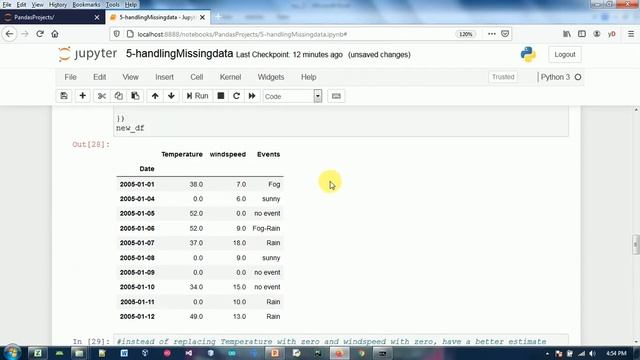Open the command palette keyboard icon
Screen dimensions: 640x360
336,96
